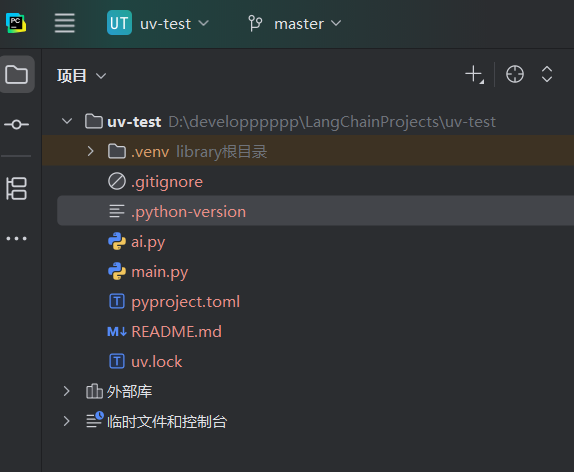Click the new file plus icon
Image resolution: width=574 pixels, height=472 pixels.
pyautogui.click(x=474, y=75)
